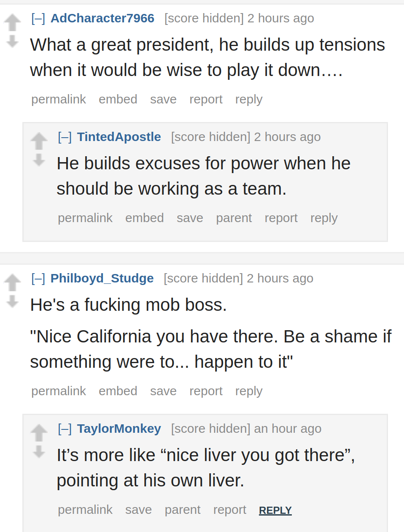
Task: Downvote TaylorMonkey's reply
Action: pos(39,452)
